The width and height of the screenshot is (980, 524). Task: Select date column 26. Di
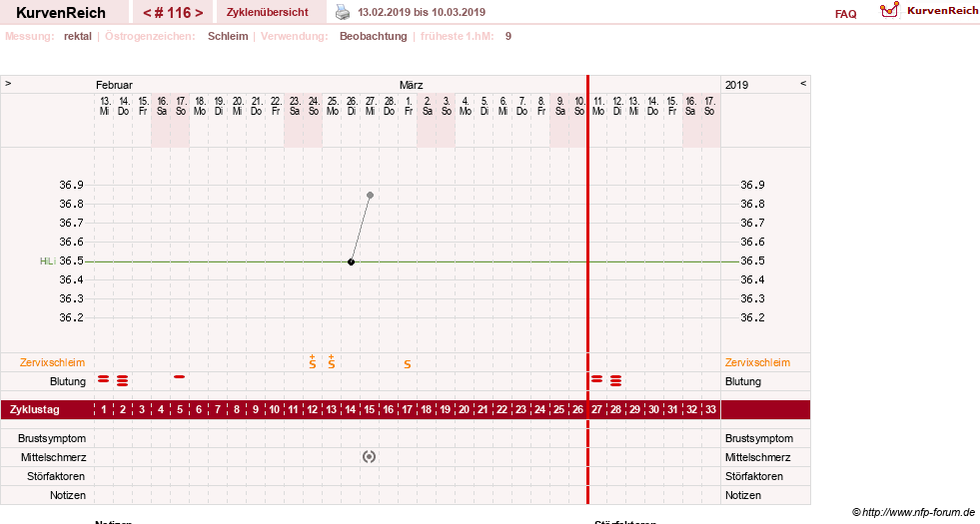tap(352, 106)
